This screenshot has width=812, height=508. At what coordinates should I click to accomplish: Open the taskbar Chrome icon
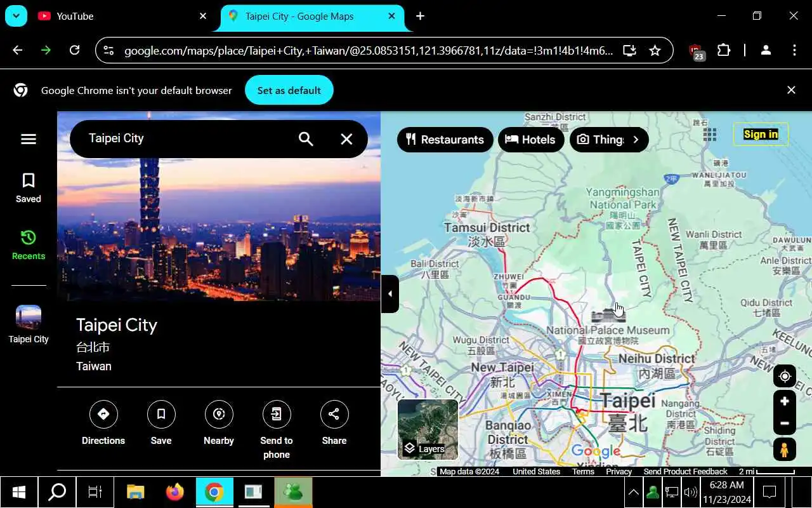(214, 492)
